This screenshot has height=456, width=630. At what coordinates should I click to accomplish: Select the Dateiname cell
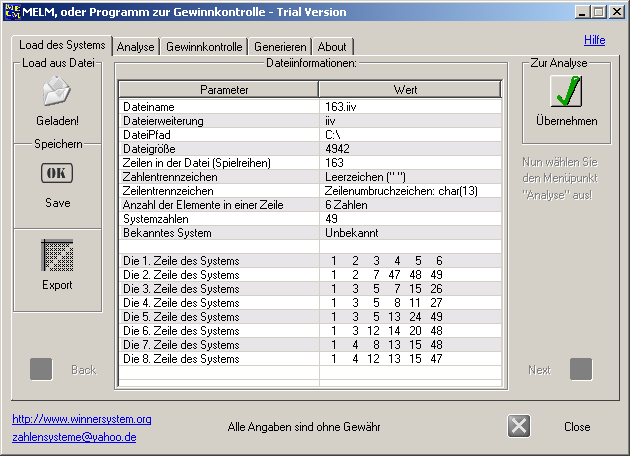point(219,107)
